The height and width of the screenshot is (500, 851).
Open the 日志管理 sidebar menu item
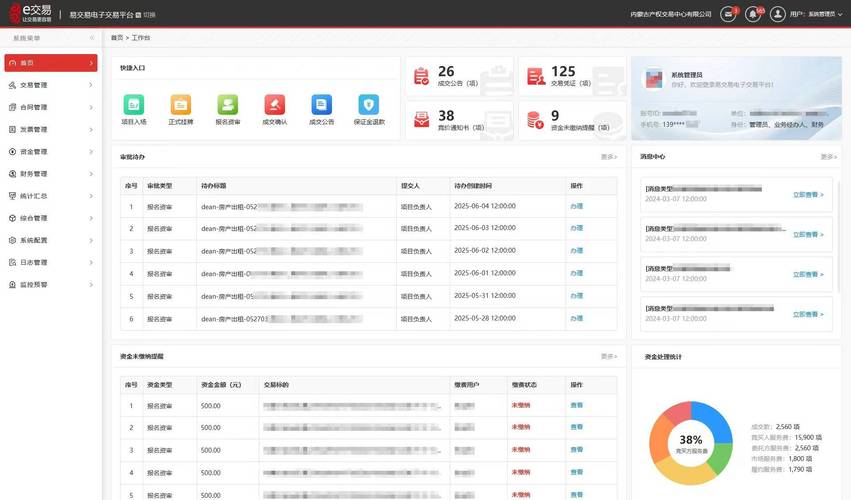[x=50, y=262]
